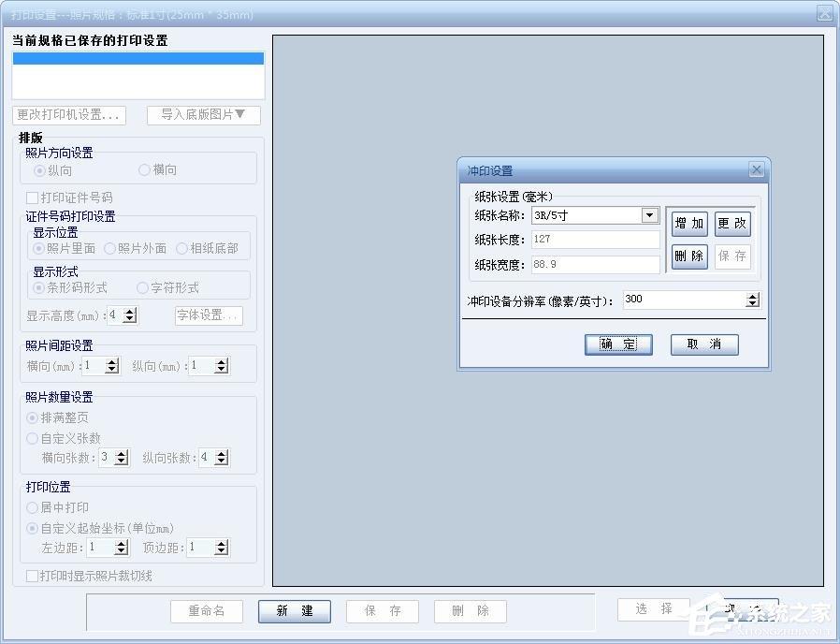Click the 删除 button in paper settings
This screenshot has width=840, height=644.
click(x=689, y=256)
